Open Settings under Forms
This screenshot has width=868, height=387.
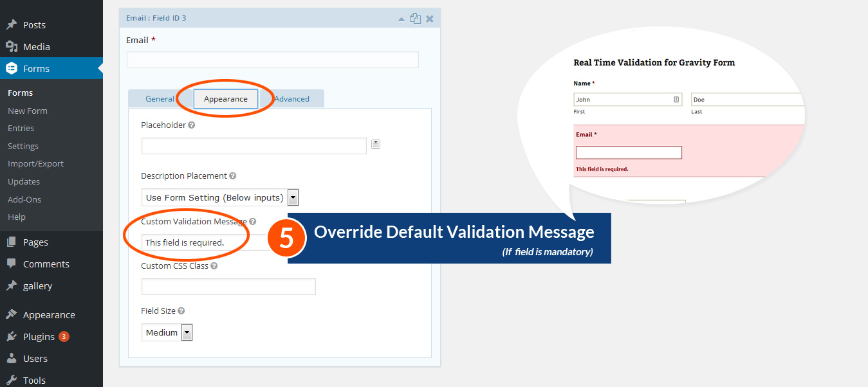[x=23, y=147]
